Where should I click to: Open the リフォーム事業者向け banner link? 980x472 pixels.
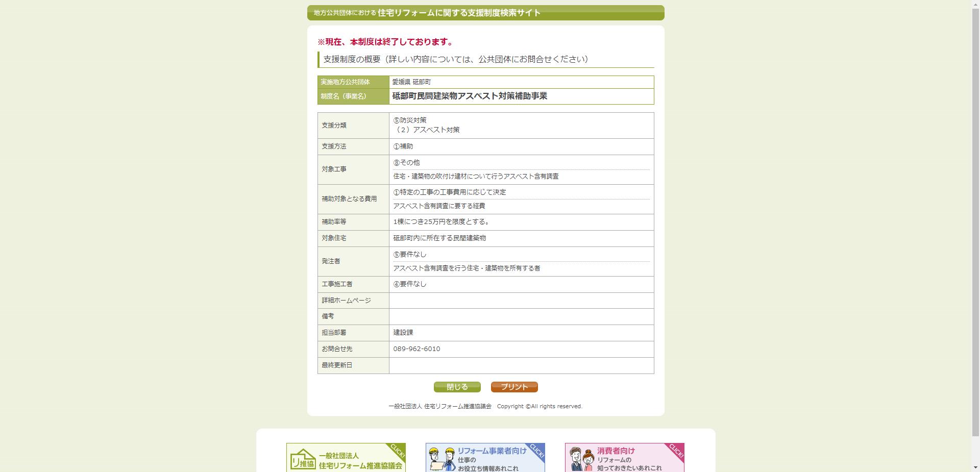[485, 458]
